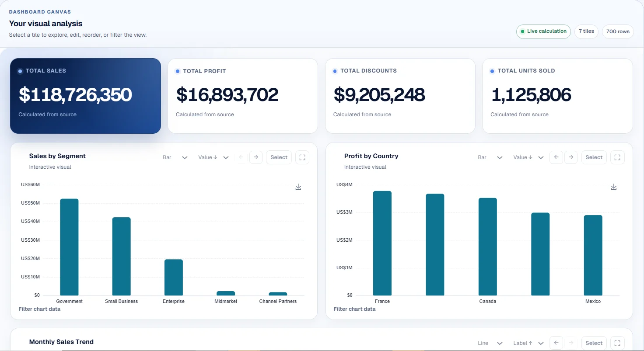
Task: Click the Canada bar in Profit by Country
Action: tap(488, 247)
